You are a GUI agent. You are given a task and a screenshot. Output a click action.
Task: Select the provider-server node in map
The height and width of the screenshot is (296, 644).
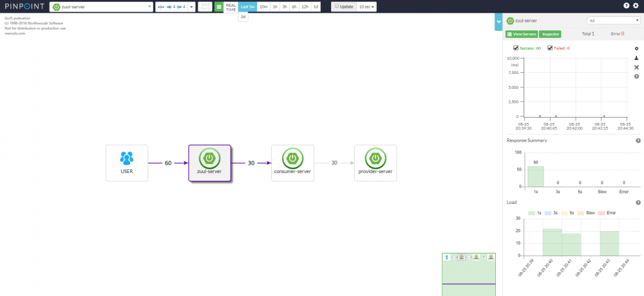(375, 163)
